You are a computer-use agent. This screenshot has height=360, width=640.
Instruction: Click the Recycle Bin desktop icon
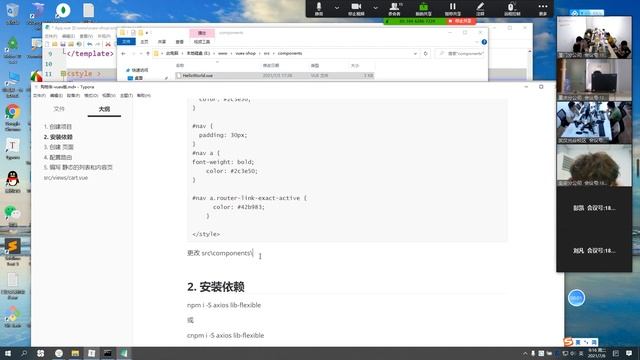[x=12, y=13]
